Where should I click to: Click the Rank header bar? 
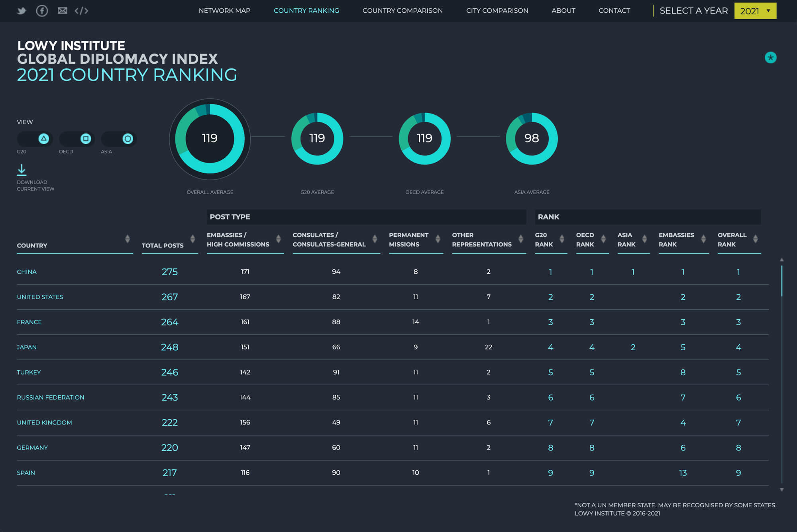[x=648, y=217]
